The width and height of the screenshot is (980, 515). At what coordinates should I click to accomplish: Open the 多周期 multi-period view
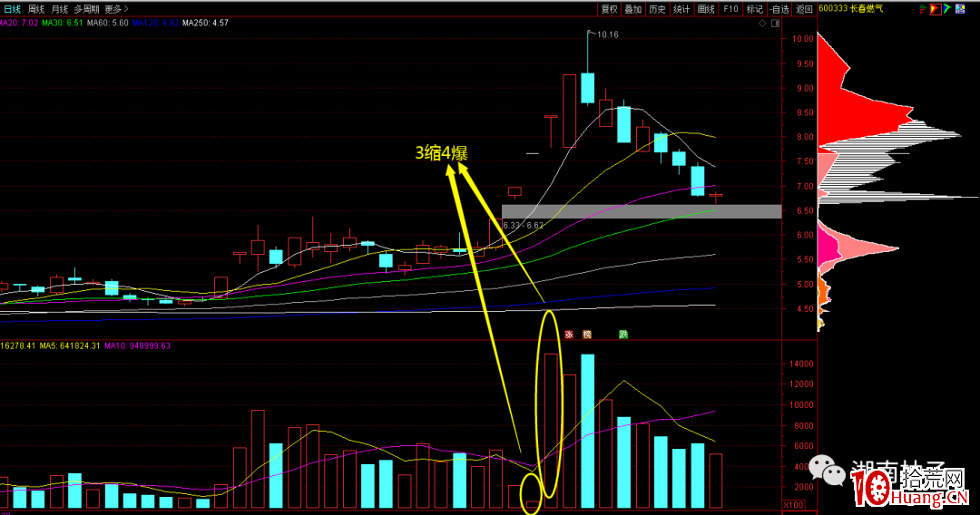(86, 9)
